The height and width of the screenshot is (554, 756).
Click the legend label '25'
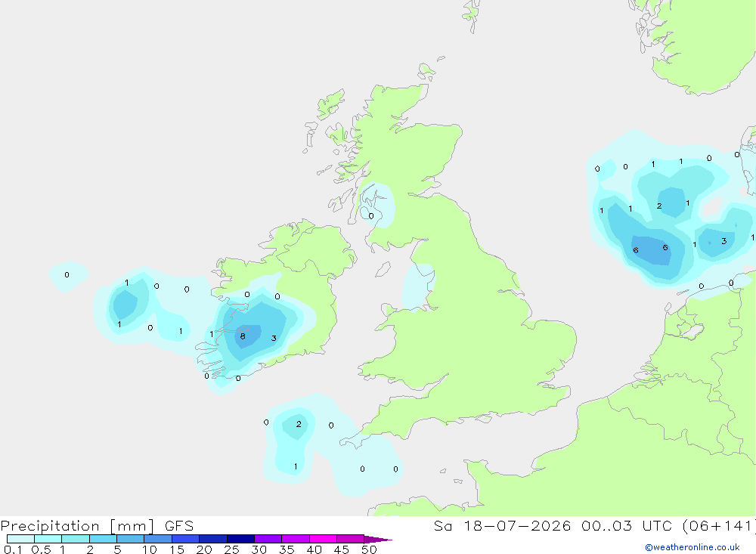point(231,549)
